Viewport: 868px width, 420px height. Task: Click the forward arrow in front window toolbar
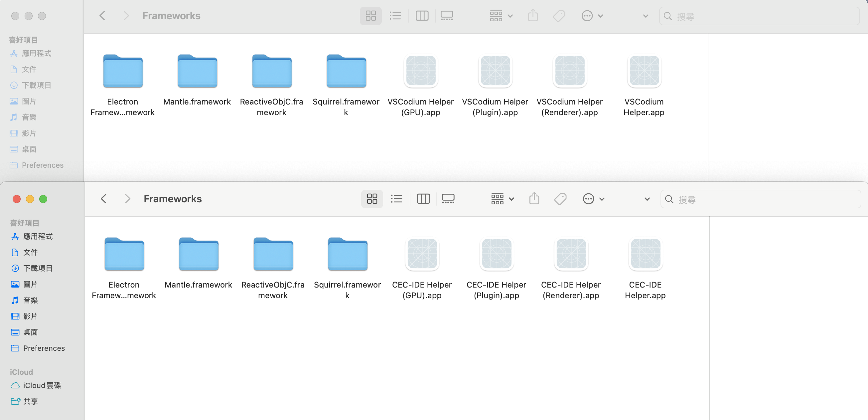pyautogui.click(x=127, y=199)
